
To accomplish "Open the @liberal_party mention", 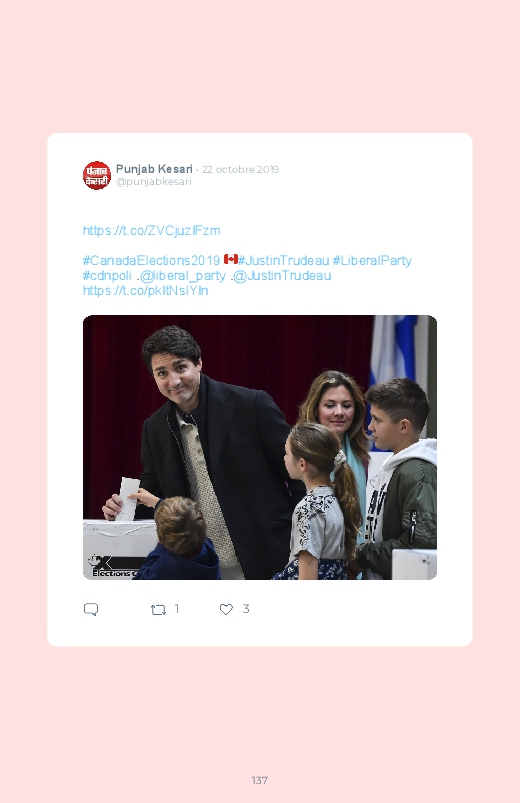I will pyautogui.click(x=182, y=276).
